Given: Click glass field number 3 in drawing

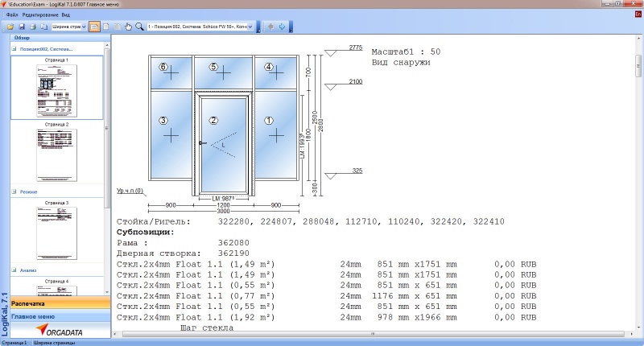Looking at the screenshot, I should point(171,135).
